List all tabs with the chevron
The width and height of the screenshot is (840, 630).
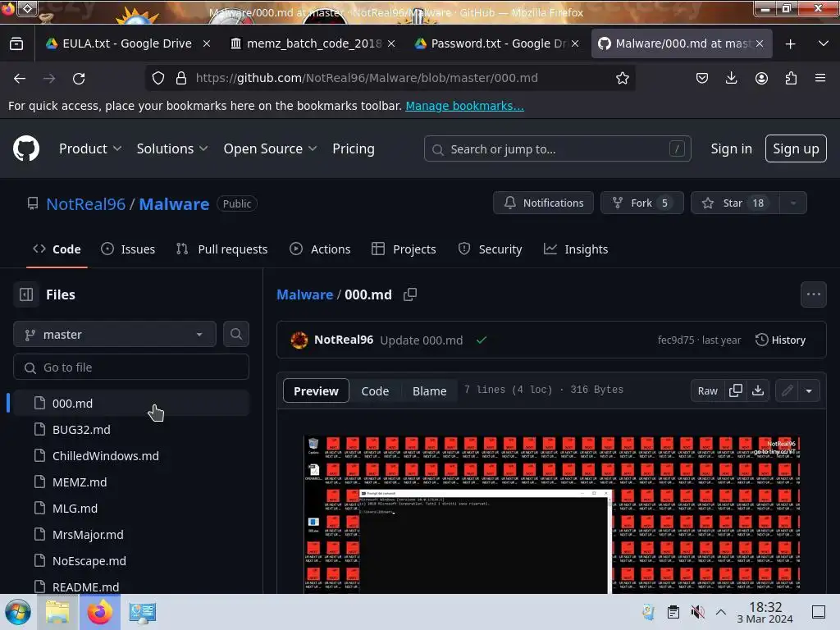pyautogui.click(x=824, y=44)
